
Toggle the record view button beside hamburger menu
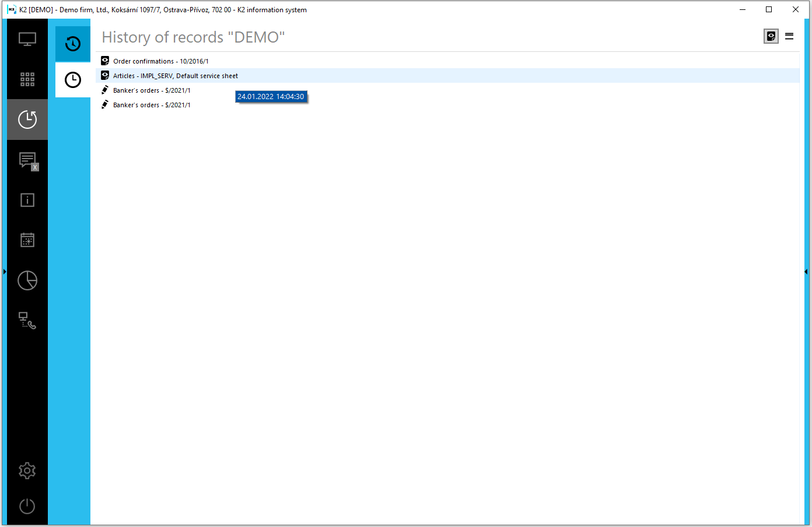click(x=771, y=36)
